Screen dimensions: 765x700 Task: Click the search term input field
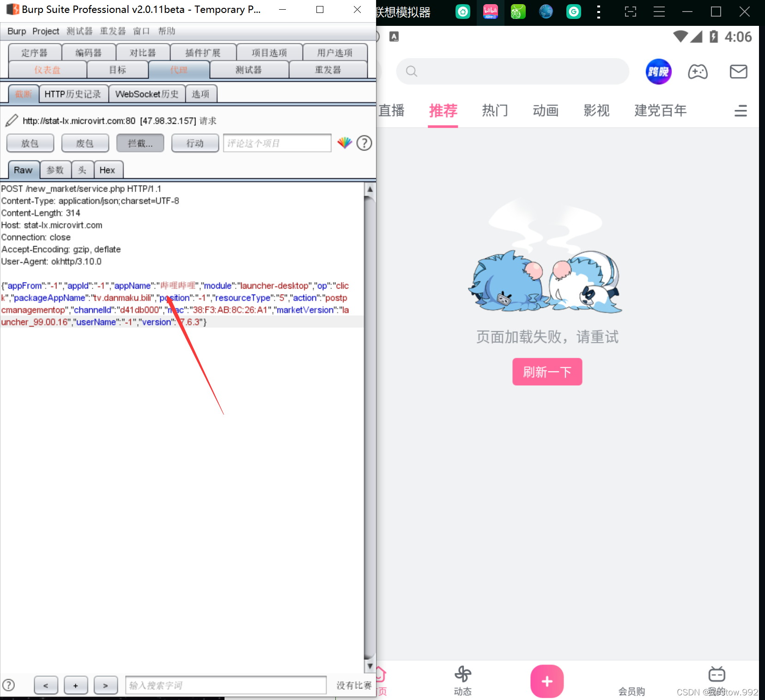[226, 685]
